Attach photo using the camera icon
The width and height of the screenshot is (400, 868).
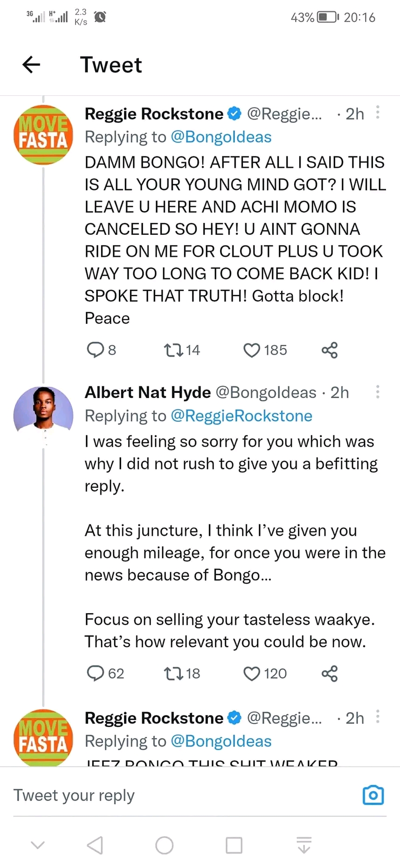coord(373,795)
